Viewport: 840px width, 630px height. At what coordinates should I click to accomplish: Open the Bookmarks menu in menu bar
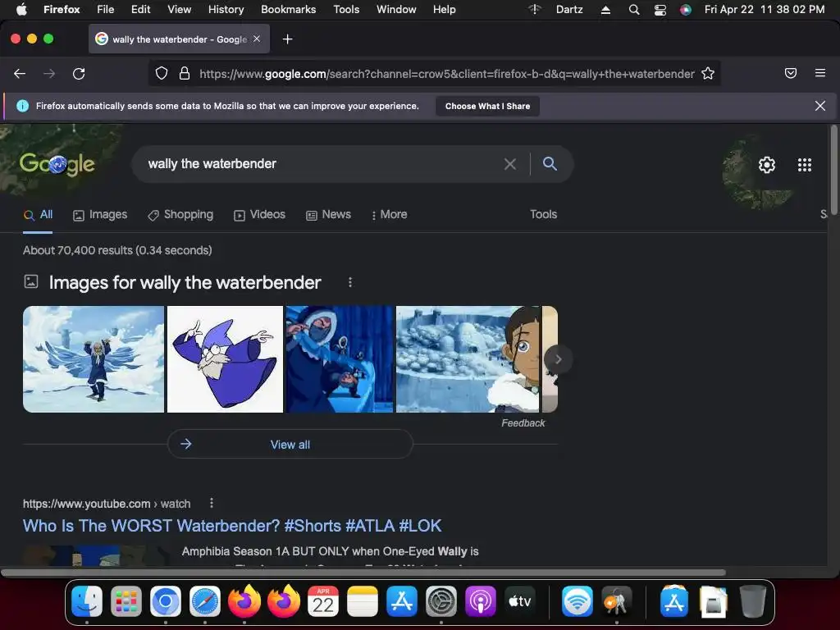click(288, 9)
